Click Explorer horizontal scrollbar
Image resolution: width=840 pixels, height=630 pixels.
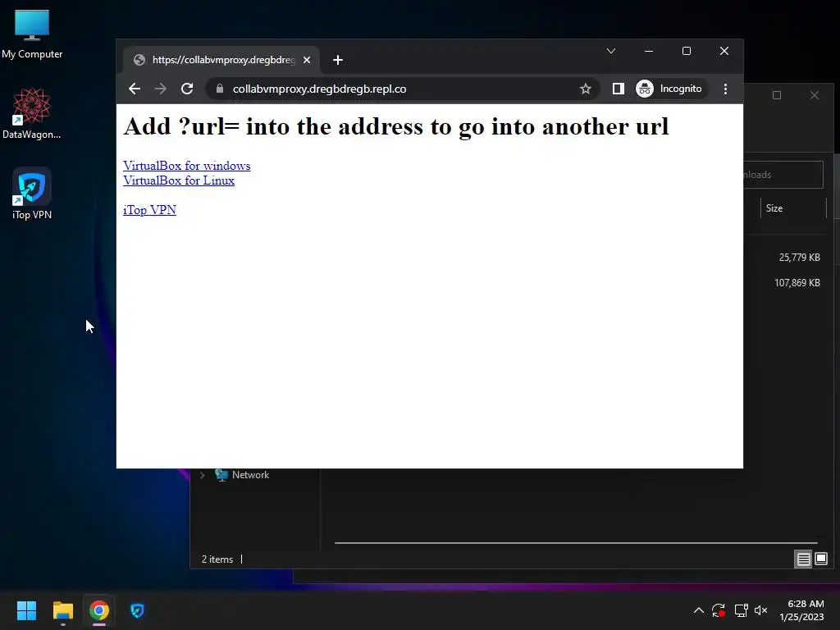pos(576,543)
